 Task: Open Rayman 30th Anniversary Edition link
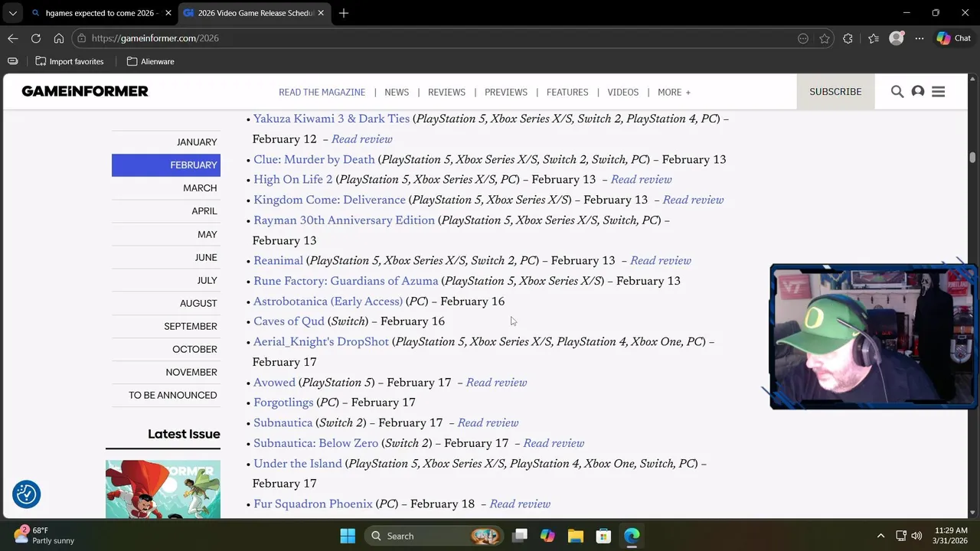pos(344,220)
